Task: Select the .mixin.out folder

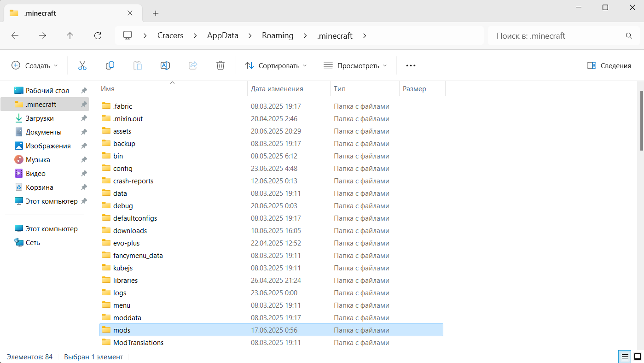Action: click(271, 118)
